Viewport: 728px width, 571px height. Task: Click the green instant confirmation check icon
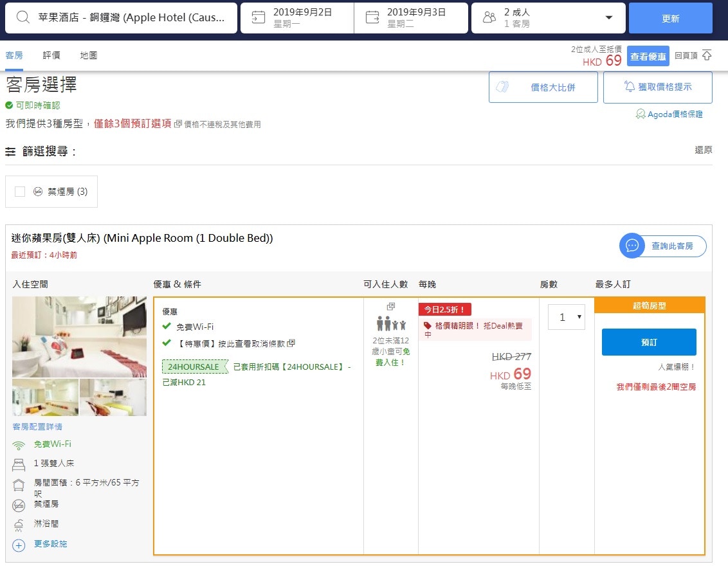9,105
